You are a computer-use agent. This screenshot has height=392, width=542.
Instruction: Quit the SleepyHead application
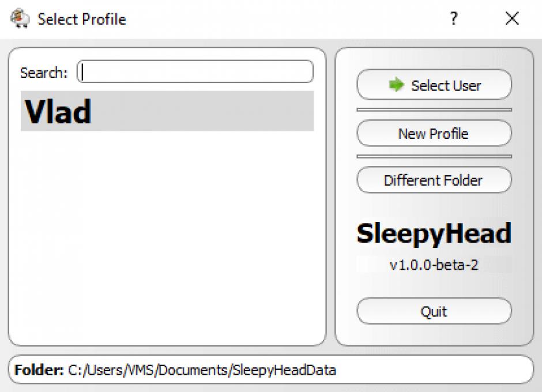coord(434,311)
